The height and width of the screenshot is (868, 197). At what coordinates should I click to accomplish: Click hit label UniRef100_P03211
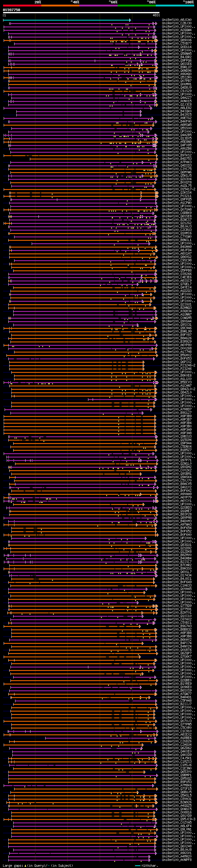coord(177,196)
